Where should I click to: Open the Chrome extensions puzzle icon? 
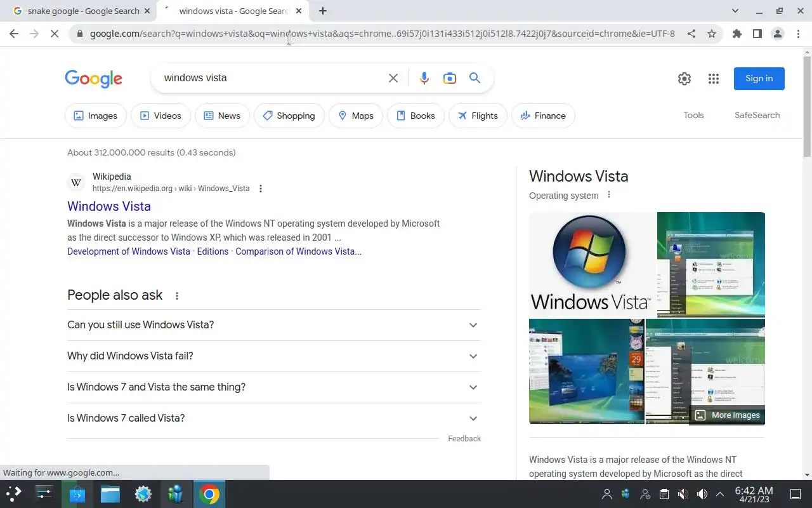[737, 34]
